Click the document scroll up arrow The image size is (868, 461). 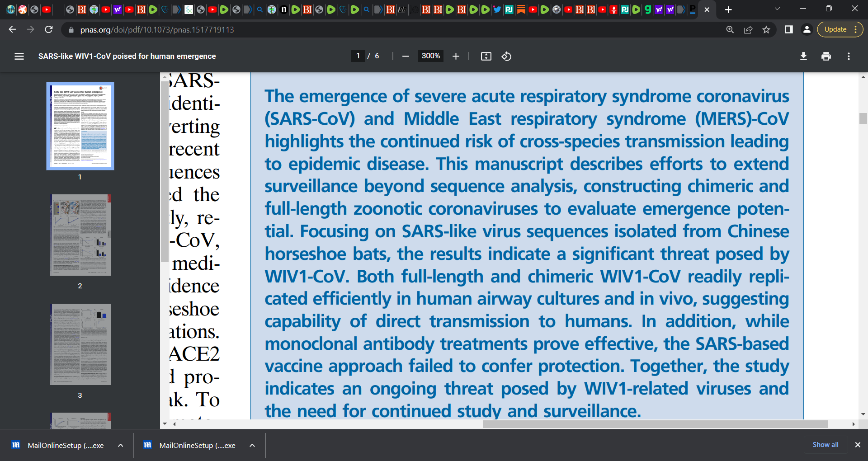[x=863, y=77]
